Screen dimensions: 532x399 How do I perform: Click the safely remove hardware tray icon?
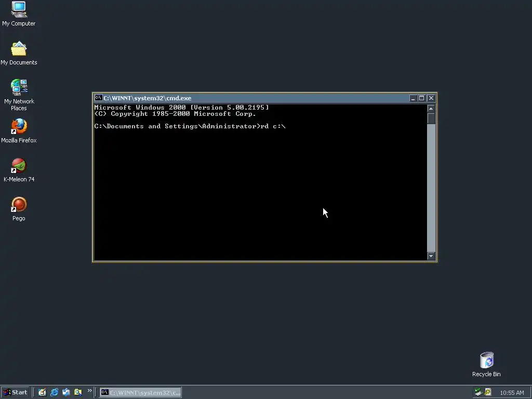478,392
